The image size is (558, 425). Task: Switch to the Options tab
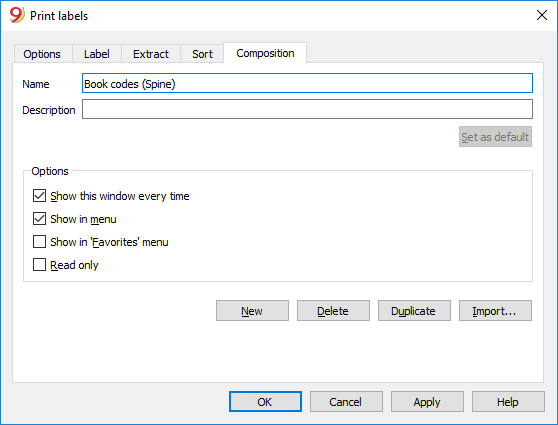click(42, 54)
